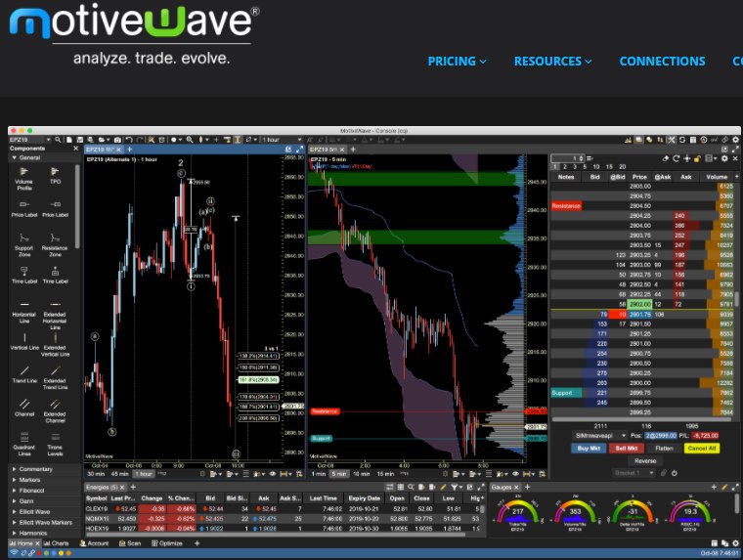Pick the Resistance Zone component
The height and width of the screenshot is (560, 743).
tap(55, 244)
